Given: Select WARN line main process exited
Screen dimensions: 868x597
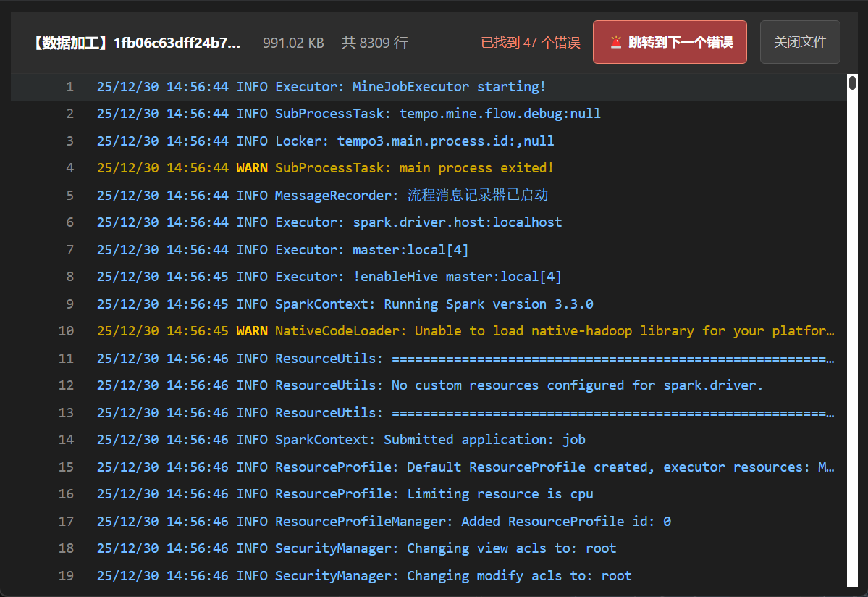Looking at the screenshot, I should tap(429, 168).
